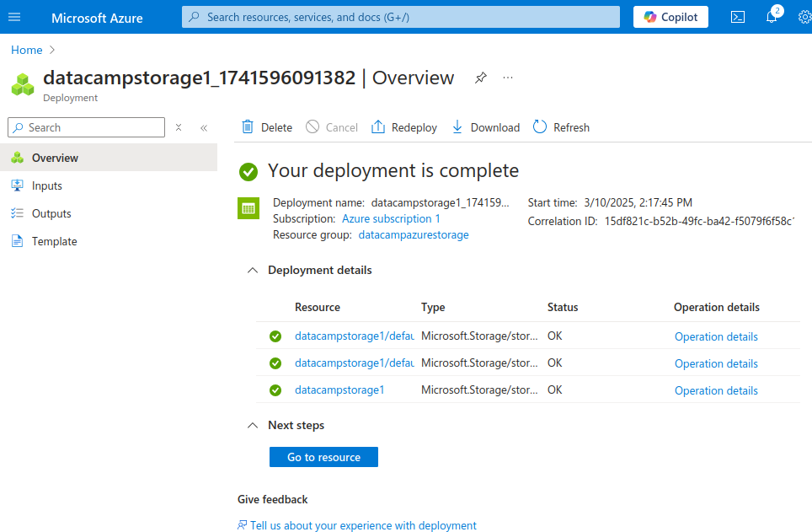Focus the sidebar Search field
Screen dimensions: 812x532
click(87, 127)
